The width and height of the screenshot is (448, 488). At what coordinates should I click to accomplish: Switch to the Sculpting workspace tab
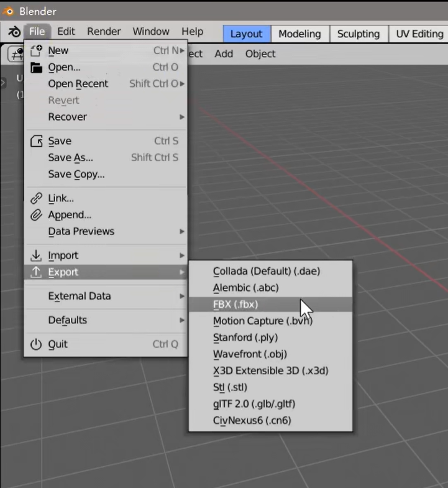click(359, 34)
